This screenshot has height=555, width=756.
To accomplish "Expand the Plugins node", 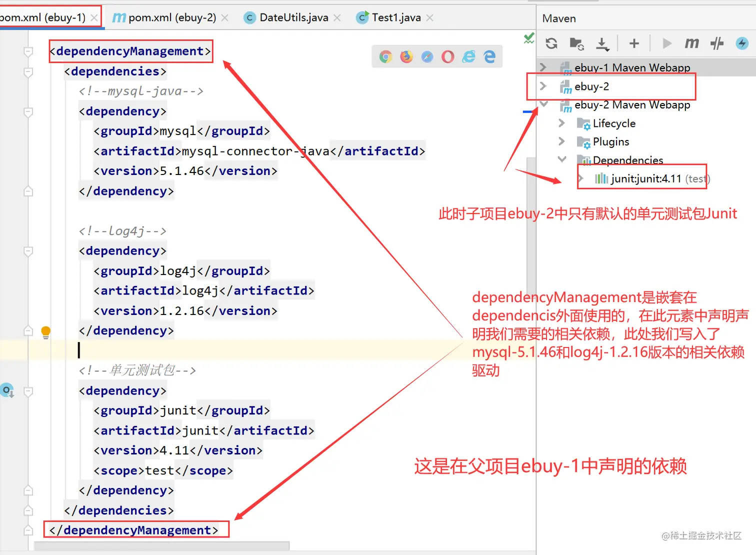I will pos(561,141).
